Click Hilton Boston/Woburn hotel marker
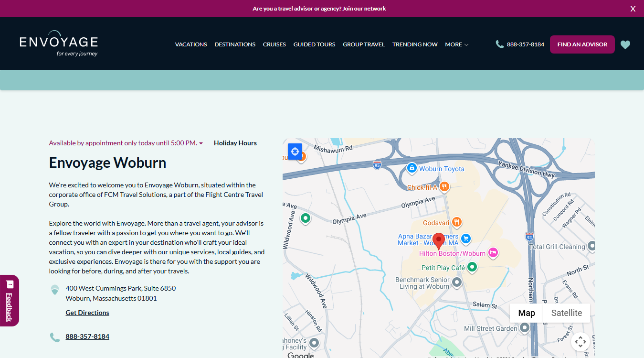The image size is (644, 358). click(x=493, y=252)
